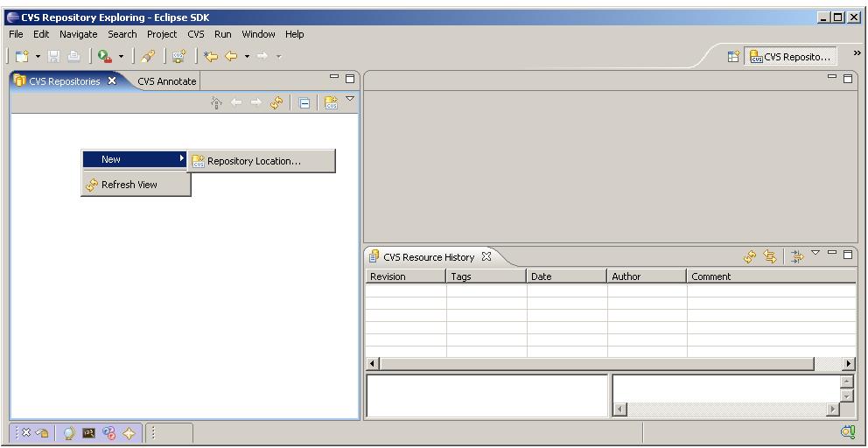The width and height of the screenshot is (868, 448).
Task: Click history table's horizontal scrollbar left arrow
Action: coord(373,364)
